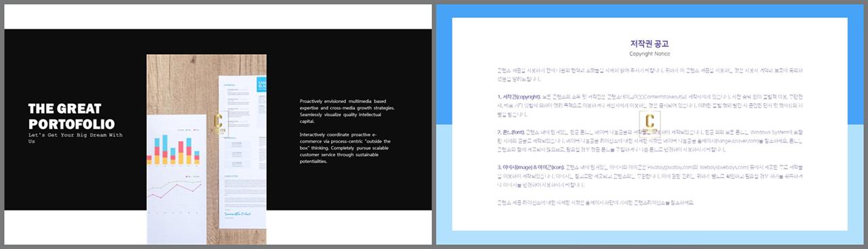Click the '1. 저작권(copyright)' paragraph
Screen dimensions: 868x249
[x=650, y=106]
